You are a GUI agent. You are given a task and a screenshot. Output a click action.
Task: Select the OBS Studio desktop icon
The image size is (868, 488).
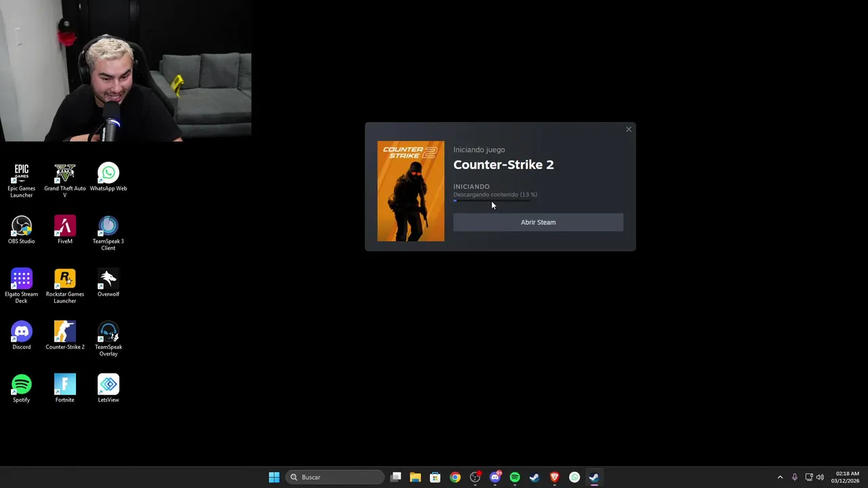tap(22, 230)
